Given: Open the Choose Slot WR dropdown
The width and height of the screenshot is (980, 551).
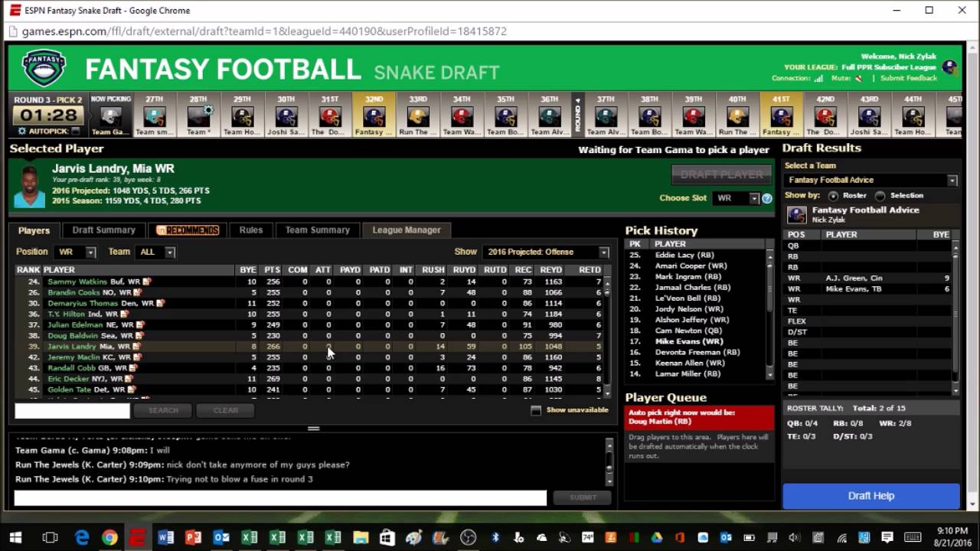Looking at the screenshot, I should (x=736, y=198).
